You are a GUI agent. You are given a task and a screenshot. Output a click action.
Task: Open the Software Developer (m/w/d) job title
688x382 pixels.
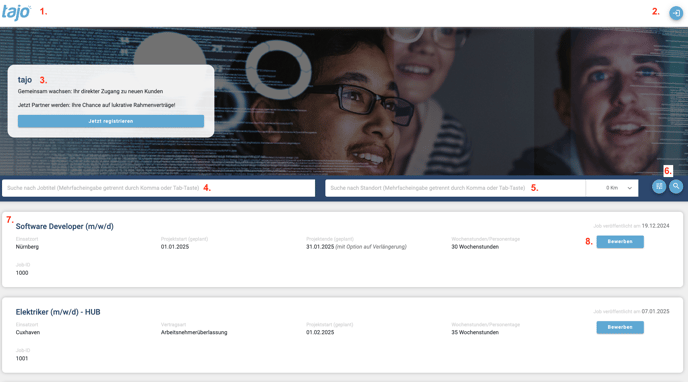tap(64, 226)
